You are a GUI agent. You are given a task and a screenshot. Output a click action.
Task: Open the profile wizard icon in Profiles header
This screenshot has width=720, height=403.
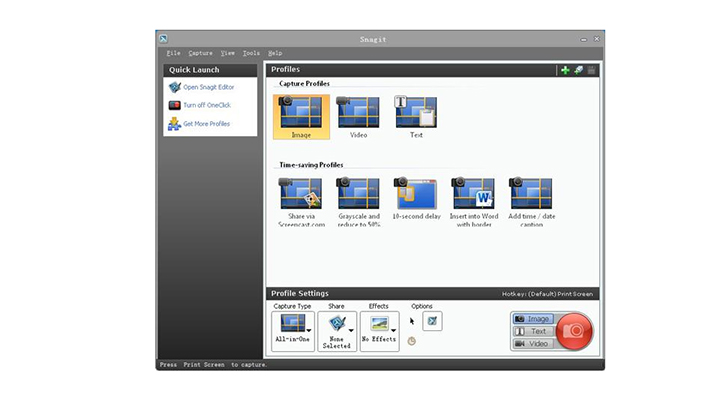tap(579, 70)
